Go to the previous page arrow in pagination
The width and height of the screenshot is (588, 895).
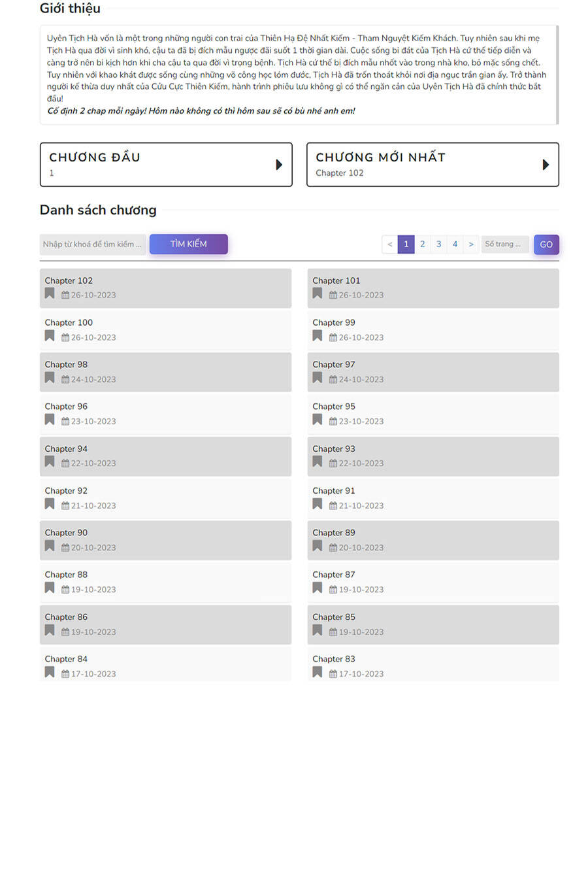[x=390, y=245]
